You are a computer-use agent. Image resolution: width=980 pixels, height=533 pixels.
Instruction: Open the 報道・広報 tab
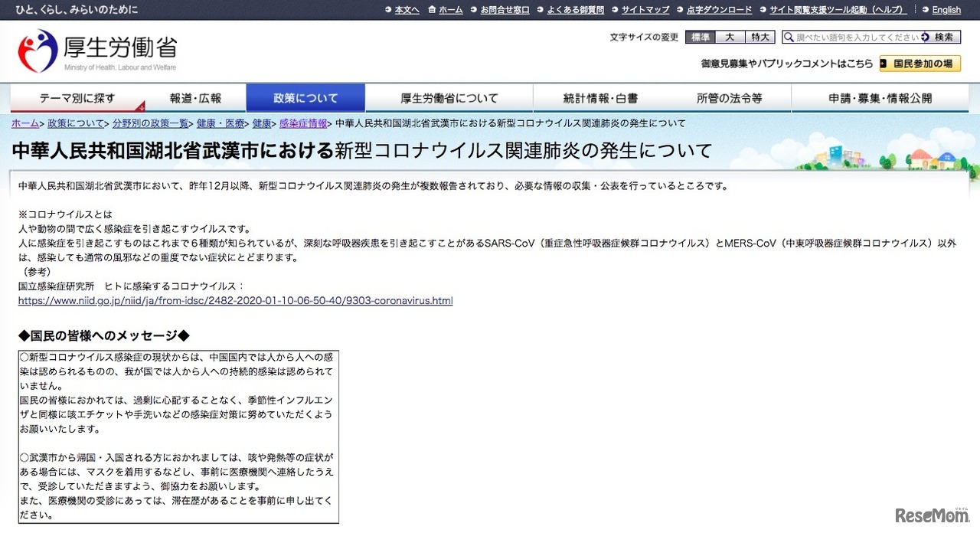click(x=195, y=97)
